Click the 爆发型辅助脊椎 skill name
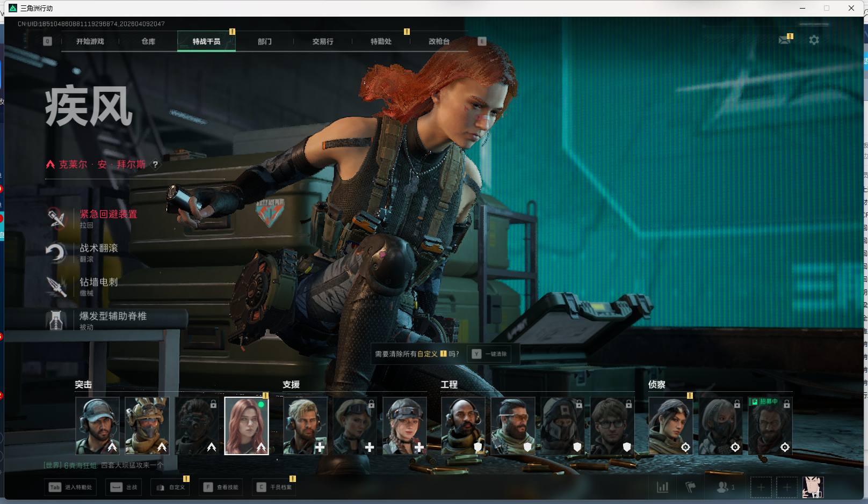Viewport: 868px width, 504px height. click(x=113, y=316)
